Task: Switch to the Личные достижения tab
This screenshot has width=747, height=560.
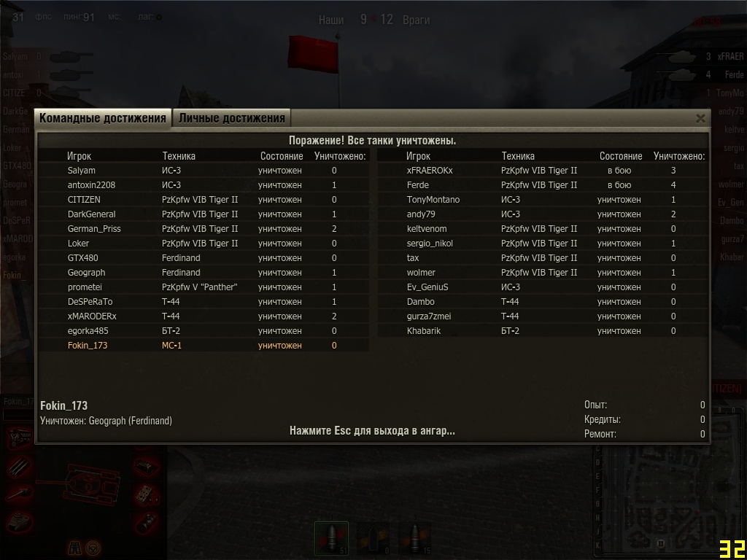Action: tap(231, 118)
